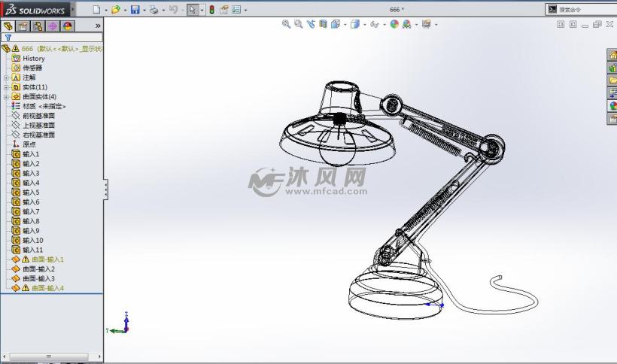Switch to PropertyManager tab

23,26
